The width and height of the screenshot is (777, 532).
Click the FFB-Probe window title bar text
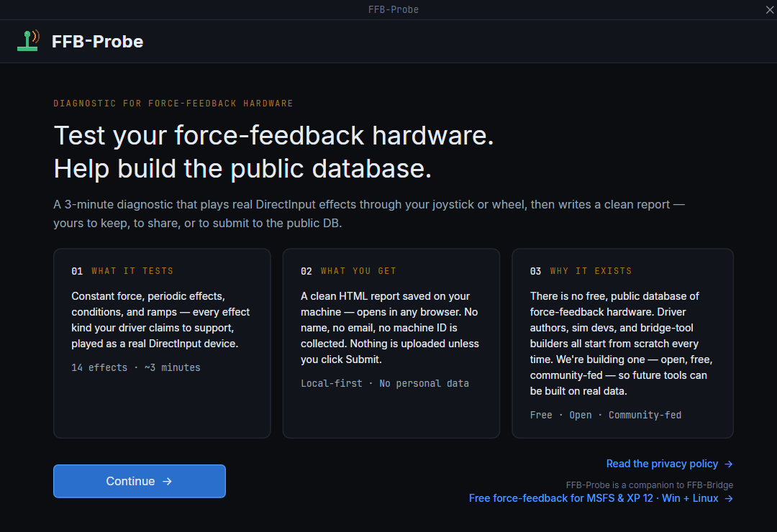tap(394, 9)
